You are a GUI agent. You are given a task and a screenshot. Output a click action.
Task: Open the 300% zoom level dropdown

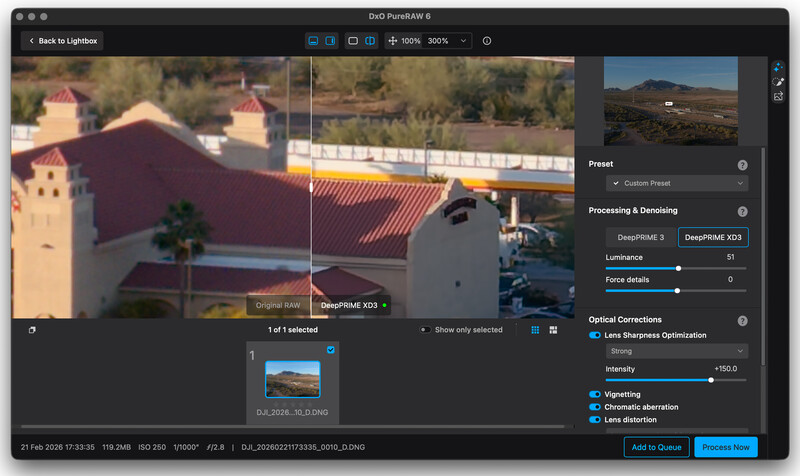447,41
